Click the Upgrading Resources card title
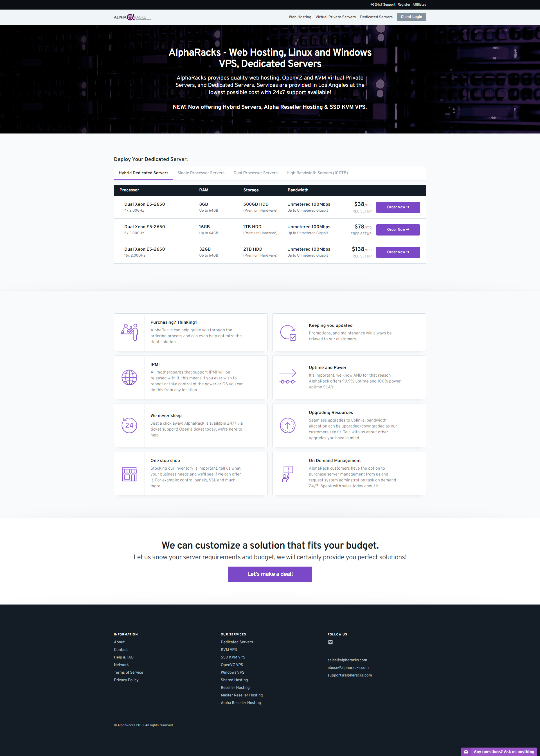This screenshot has width=540, height=756. (331, 412)
